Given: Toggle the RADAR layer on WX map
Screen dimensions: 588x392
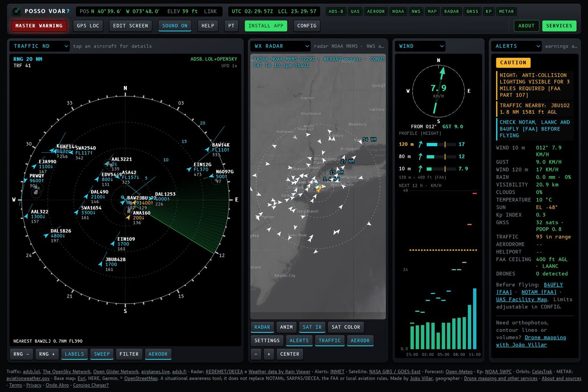Looking at the screenshot, I should point(262,327).
